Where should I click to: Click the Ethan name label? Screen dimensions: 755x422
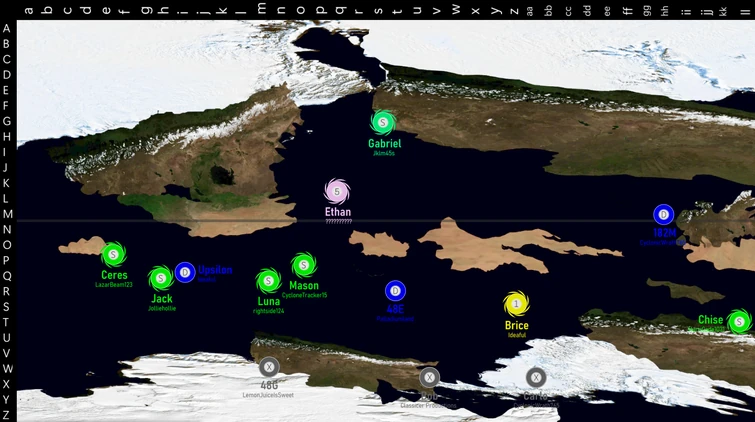[x=338, y=212]
